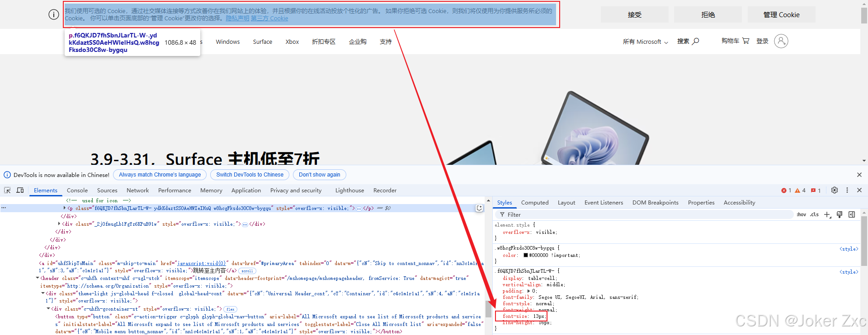Viewport: 868px width, 335px height.
Task: Click the javascript:void(0) href link
Action: click(x=202, y=263)
